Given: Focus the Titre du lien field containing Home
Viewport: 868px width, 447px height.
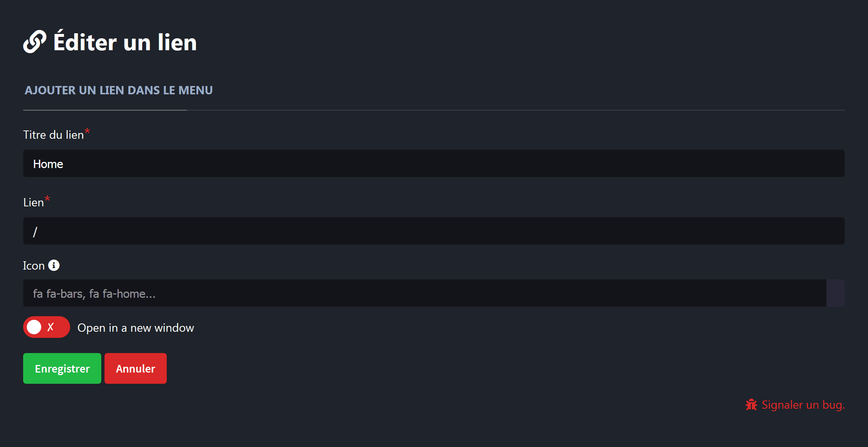Looking at the screenshot, I should [x=434, y=164].
